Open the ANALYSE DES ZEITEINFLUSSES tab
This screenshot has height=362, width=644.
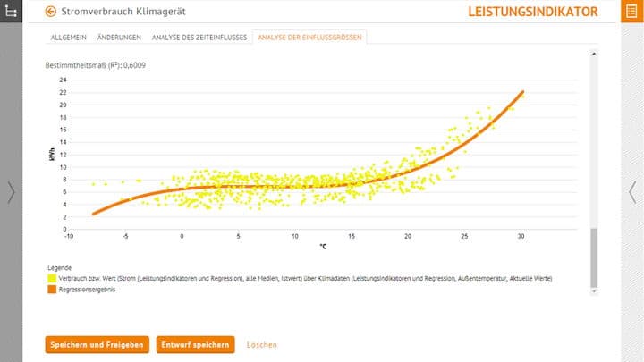pyautogui.click(x=199, y=38)
